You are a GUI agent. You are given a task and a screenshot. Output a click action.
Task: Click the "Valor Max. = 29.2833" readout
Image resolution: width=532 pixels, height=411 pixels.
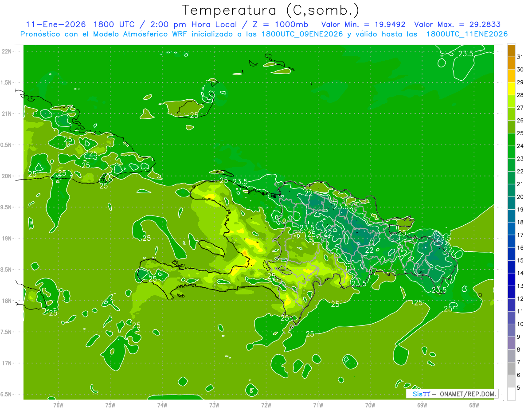pyautogui.click(x=457, y=24)
